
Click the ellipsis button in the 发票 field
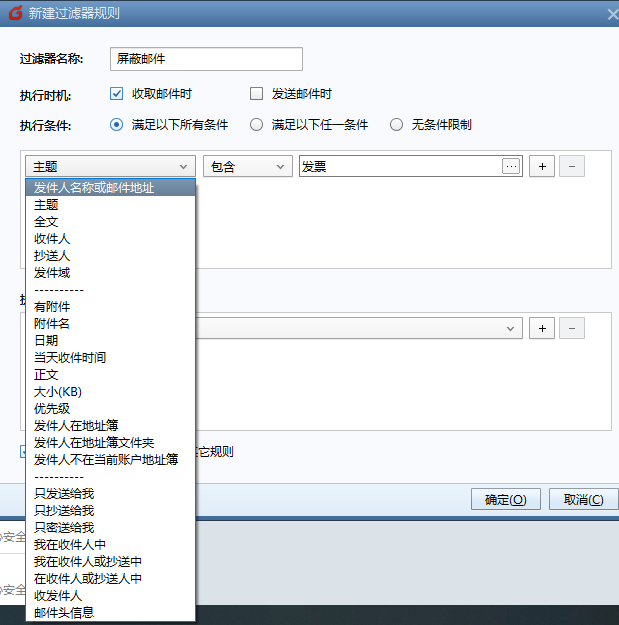tap(511, 167)
